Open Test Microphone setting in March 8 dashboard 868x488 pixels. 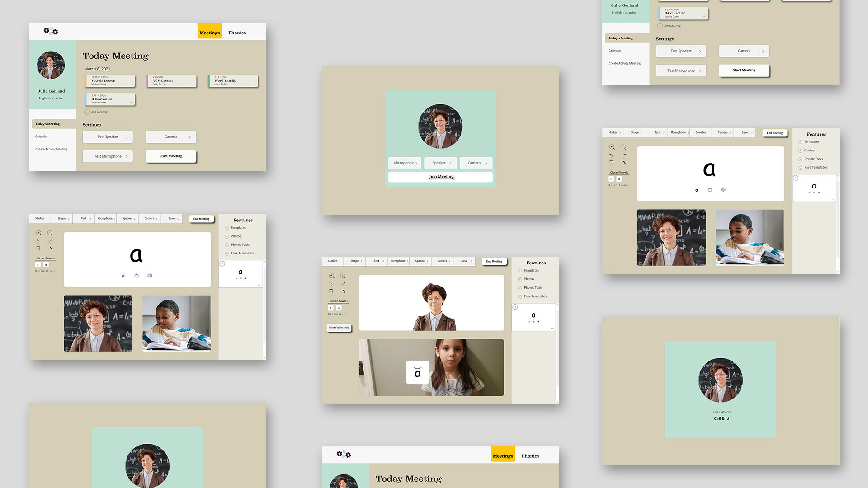pos(108,156)
